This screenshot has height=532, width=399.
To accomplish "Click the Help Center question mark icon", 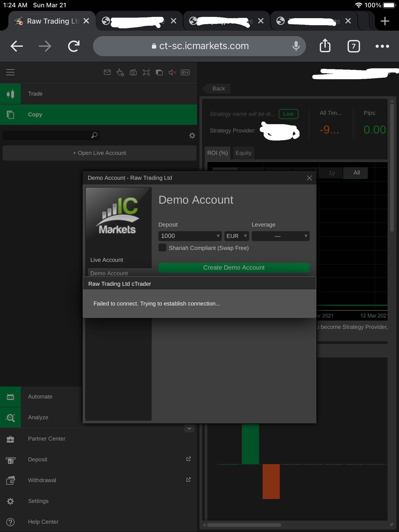I will point(10,522).
